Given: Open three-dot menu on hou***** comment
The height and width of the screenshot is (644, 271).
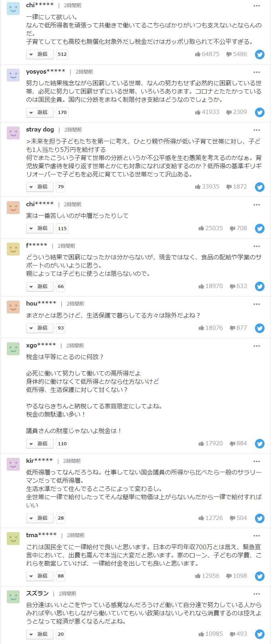Looking at the screenshot, I should click(257, 304).
